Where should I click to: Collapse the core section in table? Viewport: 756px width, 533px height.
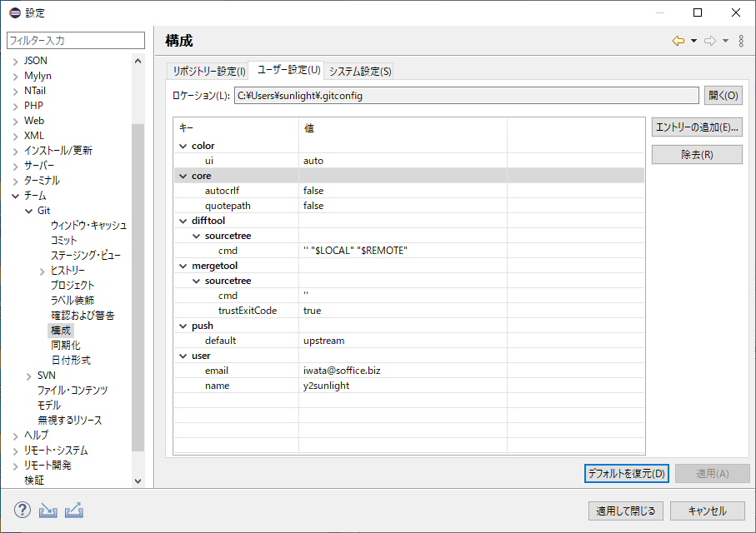click(x=183, y=176)
